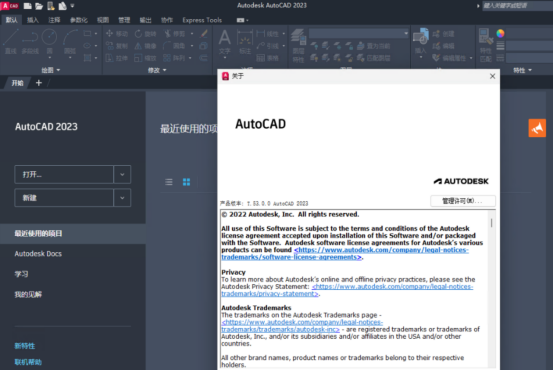Select the Circle (圆) tool
The image size is (554, 371).
click(49, 41)
